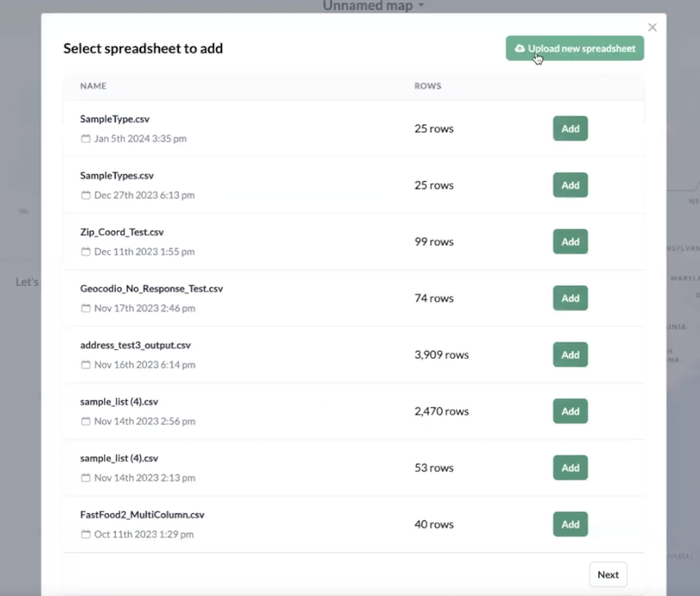700x596 pixels.
Task: Click the NAME column header
Action: 93,86
